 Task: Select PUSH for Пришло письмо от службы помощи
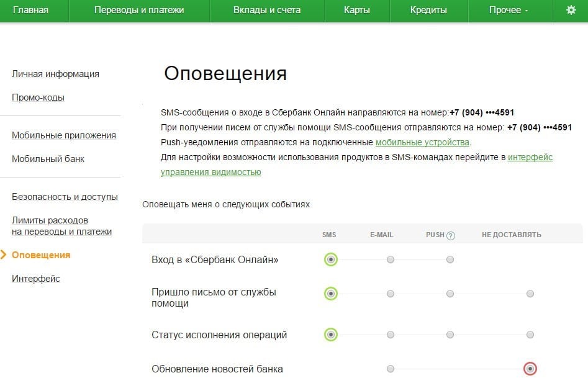click(450, 294)
